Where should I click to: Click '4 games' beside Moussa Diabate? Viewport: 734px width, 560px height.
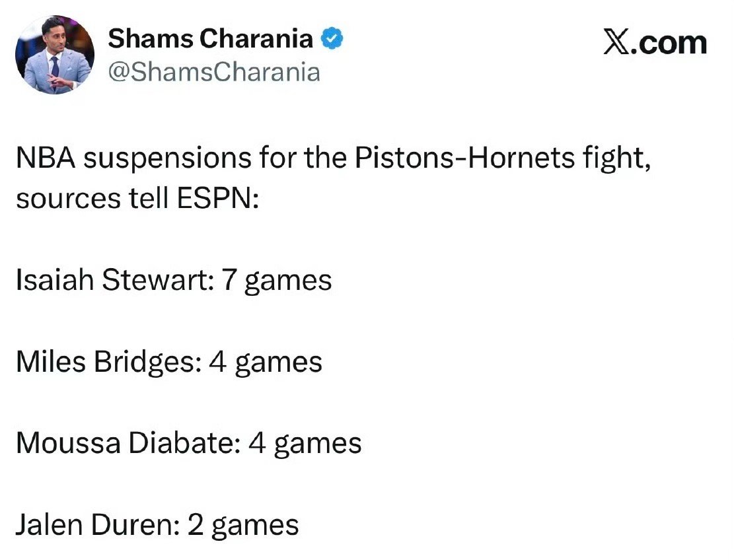[305, 444]
